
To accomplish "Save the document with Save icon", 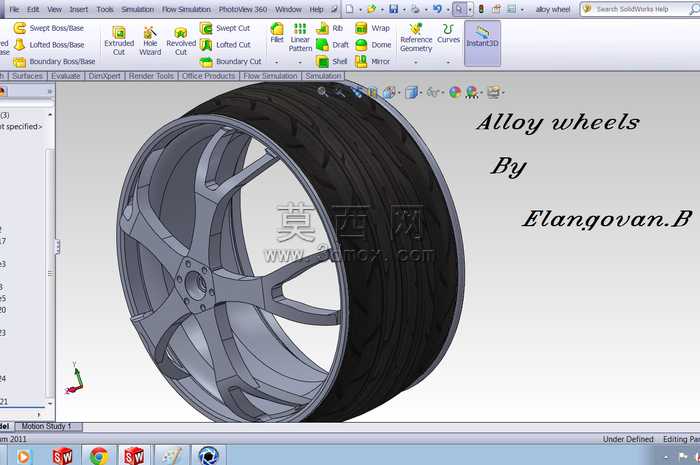I will click(x=394, y=9).
